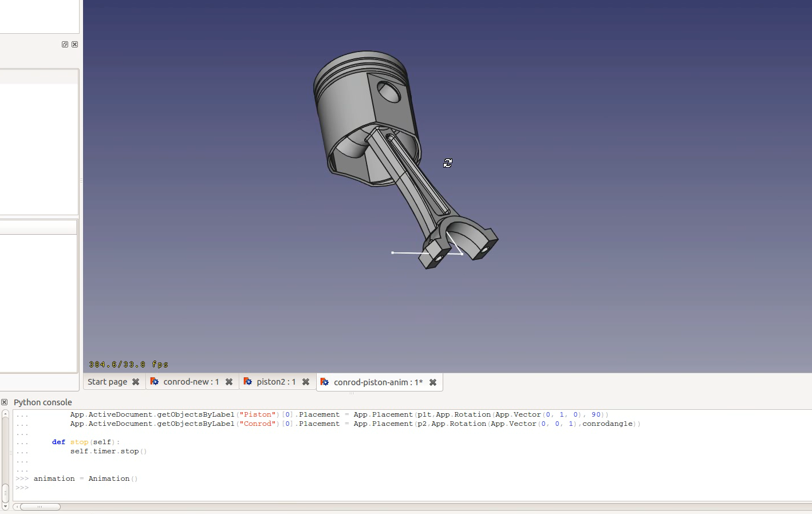This screenshot has height=514, width=812.
Task: Close the Python console via its X icon
Action: [x=5, y=402]
